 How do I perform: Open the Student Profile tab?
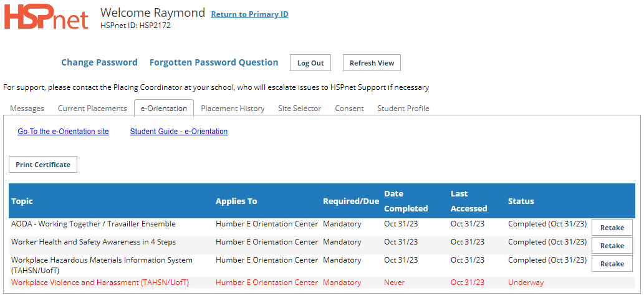point(403,109)
